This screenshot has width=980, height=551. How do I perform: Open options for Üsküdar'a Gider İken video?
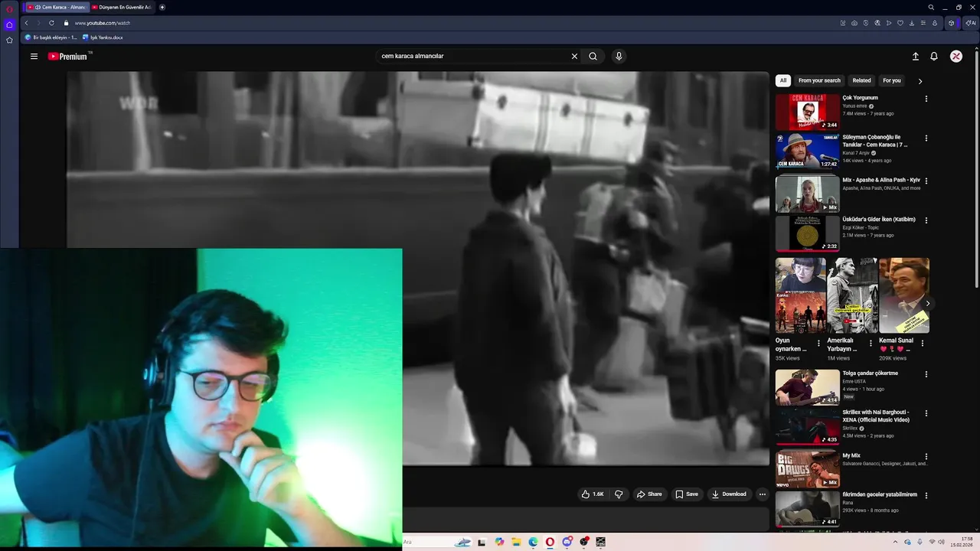926,220
